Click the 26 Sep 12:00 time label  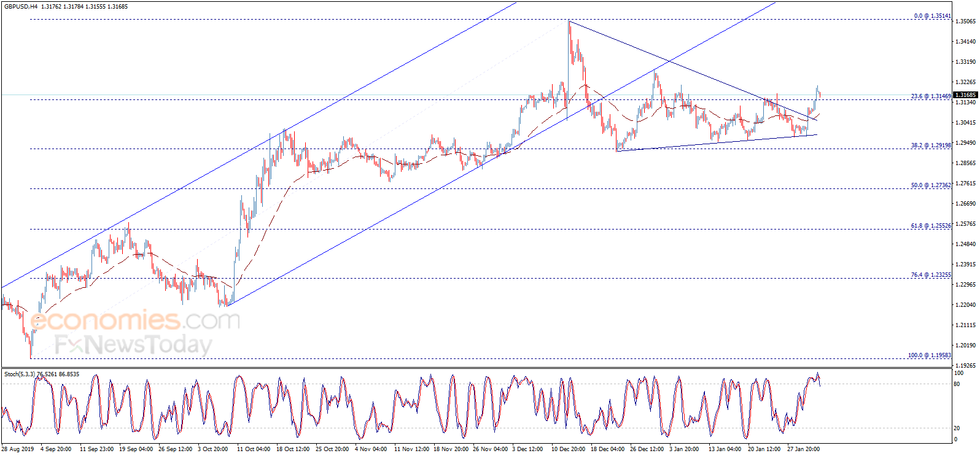[175, 449]
